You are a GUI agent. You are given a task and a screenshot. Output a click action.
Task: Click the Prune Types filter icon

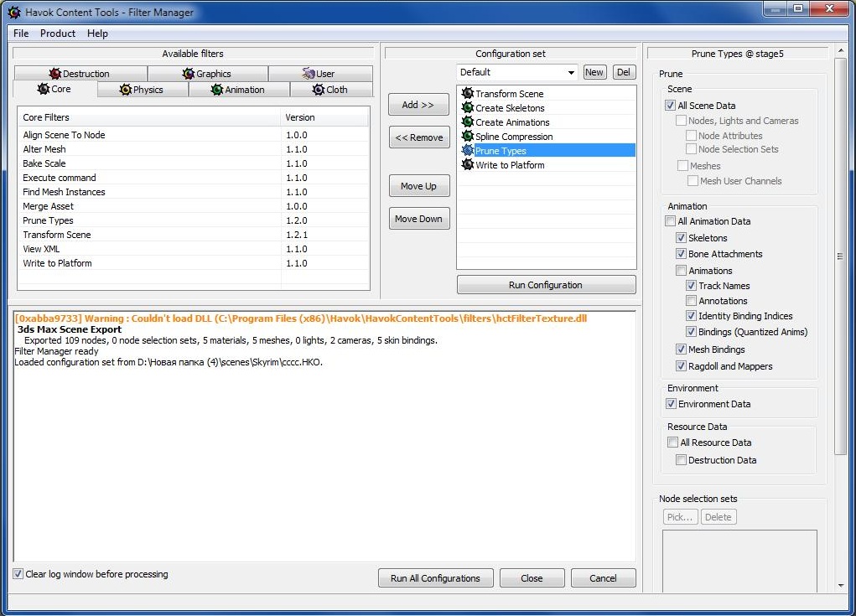467,150
